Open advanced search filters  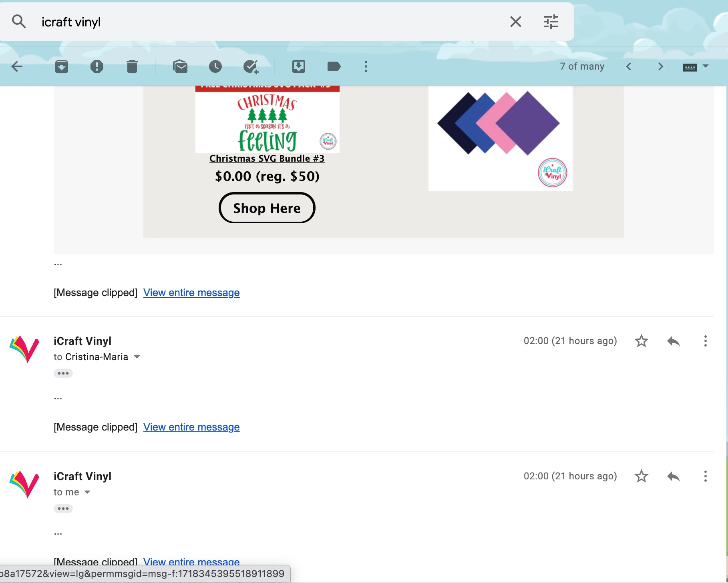(x=551, y=21)
